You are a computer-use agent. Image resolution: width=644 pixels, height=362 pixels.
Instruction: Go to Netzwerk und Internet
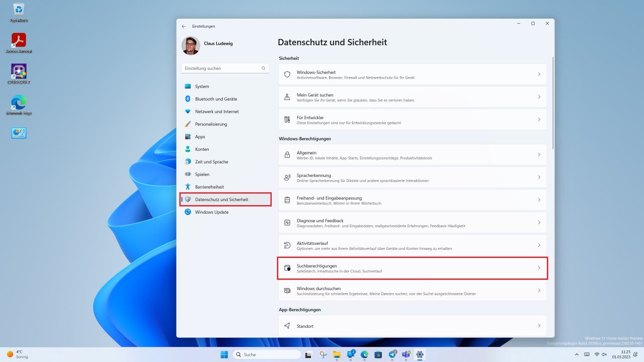point(226,112)
